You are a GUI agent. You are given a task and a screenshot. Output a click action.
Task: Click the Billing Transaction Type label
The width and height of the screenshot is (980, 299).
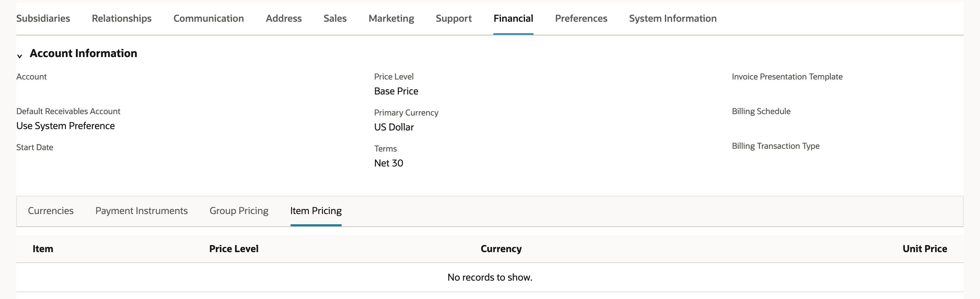[x=776, y=146]
